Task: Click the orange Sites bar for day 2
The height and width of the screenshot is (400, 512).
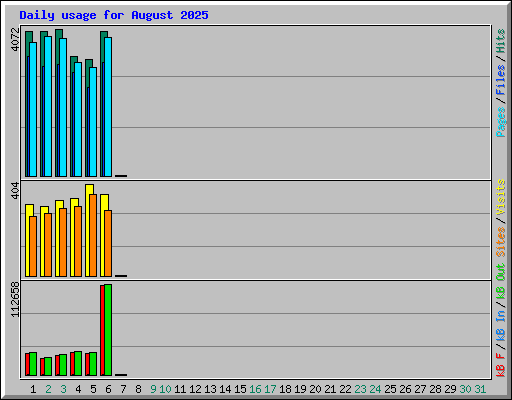Action: click(48, 245)
